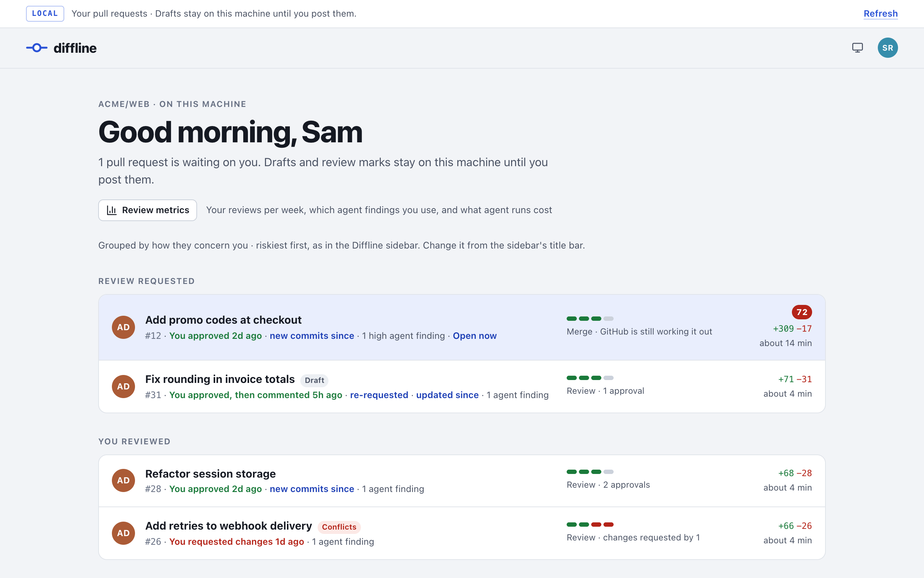Click 'about 14 min' estimate

(785, 343)
